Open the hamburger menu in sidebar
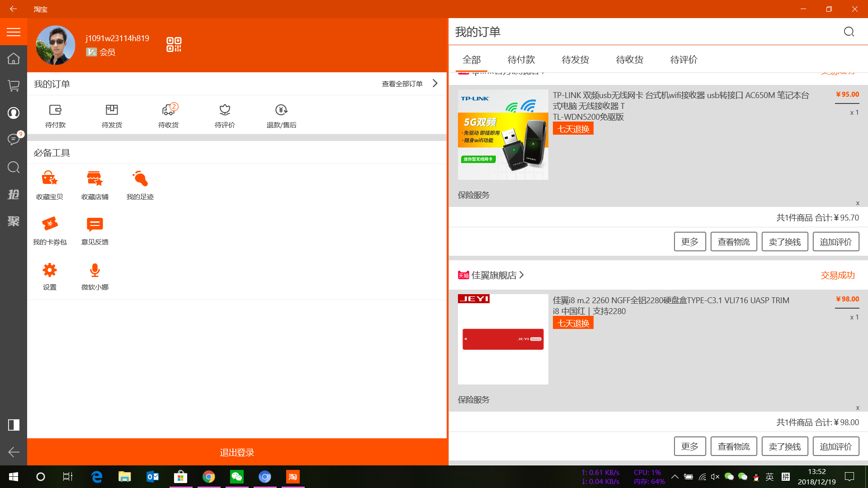 pos(14,32)
